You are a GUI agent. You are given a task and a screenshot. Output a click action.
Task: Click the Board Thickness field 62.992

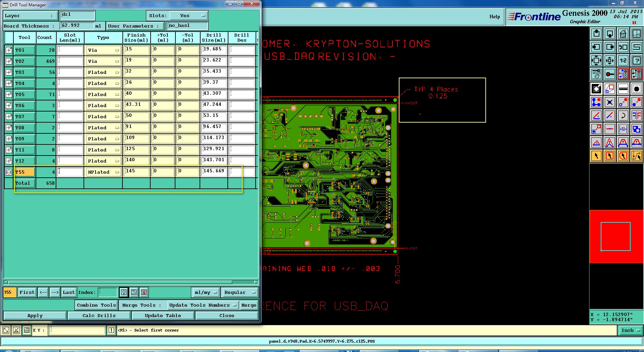click(x=77, y=26)
